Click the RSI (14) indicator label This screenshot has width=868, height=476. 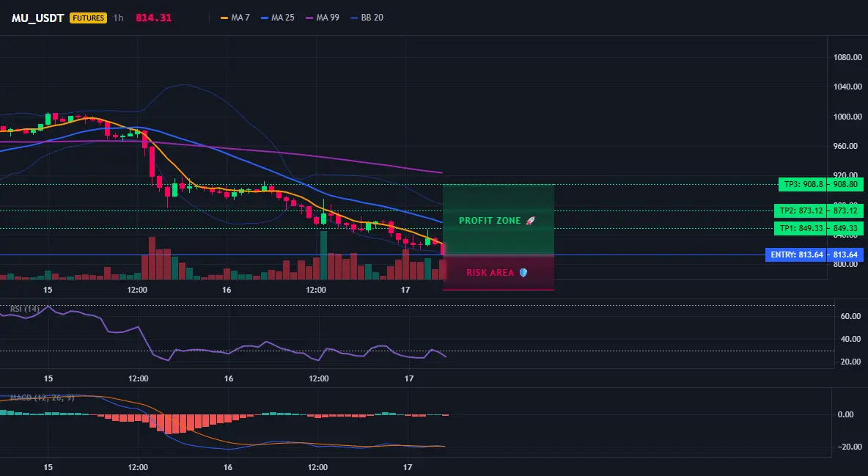(25, 309)
